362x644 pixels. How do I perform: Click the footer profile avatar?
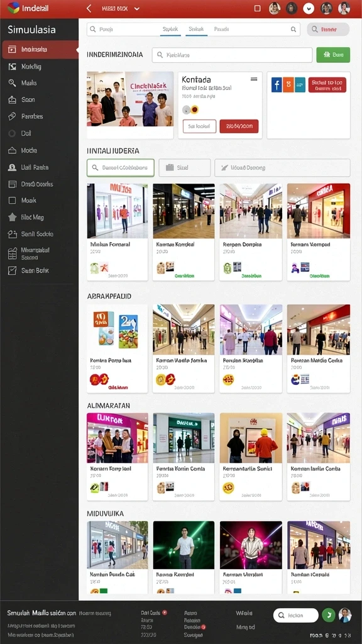345,615
